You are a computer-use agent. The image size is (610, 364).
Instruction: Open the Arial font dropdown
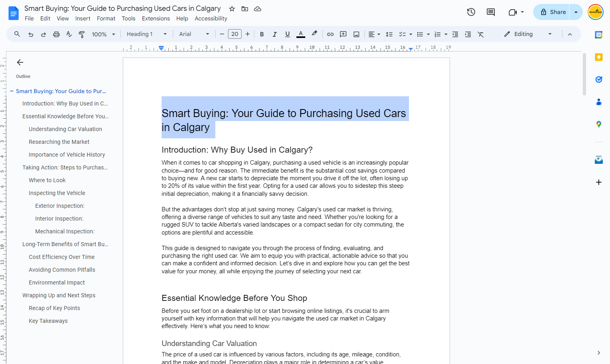coord(194,34)
